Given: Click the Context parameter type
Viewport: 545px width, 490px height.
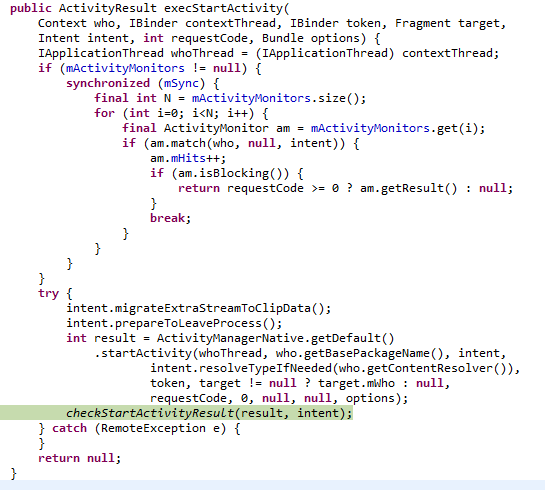Looking at the screenshot, I should 62,23.
